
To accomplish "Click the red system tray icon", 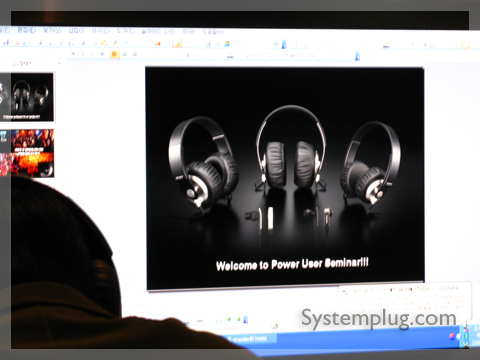I will [452, 336].
